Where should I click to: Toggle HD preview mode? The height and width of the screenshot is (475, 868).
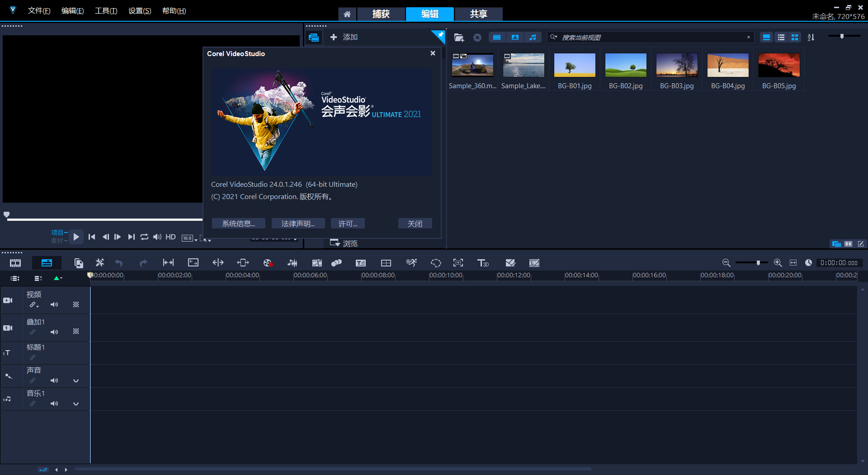(x=170, y=237)
